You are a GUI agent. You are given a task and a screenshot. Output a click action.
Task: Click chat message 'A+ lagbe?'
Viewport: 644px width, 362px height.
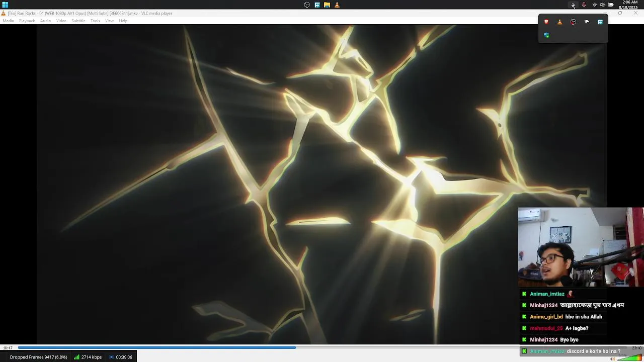pos(577,328)
